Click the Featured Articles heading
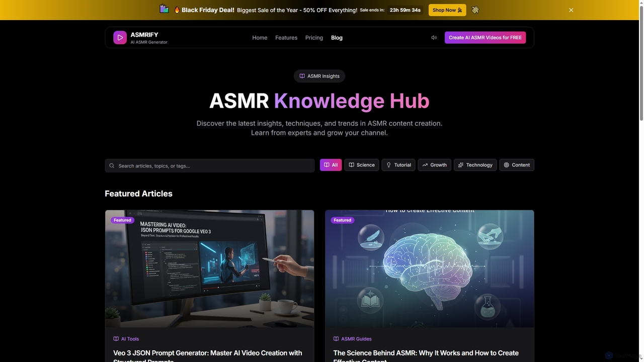This screenshot has height=362, width=644. point(138,194)
